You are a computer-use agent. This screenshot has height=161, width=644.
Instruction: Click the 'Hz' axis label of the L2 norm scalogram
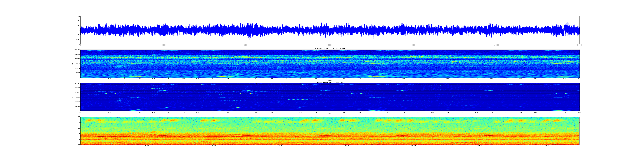point(73,97)
